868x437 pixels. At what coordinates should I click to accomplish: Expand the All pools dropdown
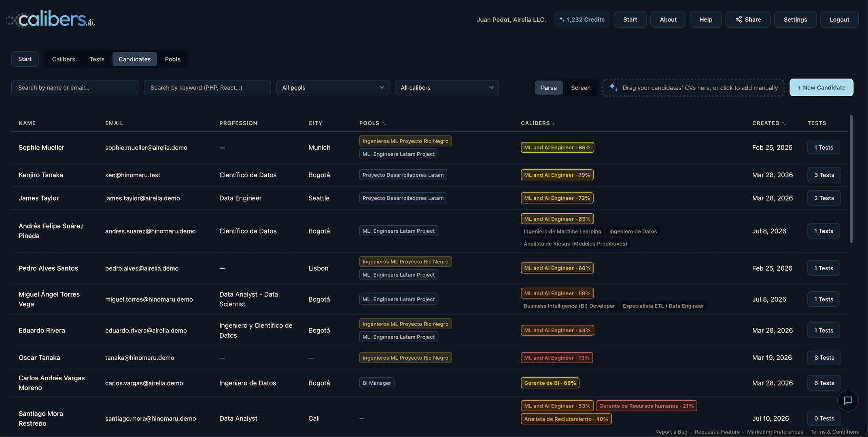(x=333, y=88)
